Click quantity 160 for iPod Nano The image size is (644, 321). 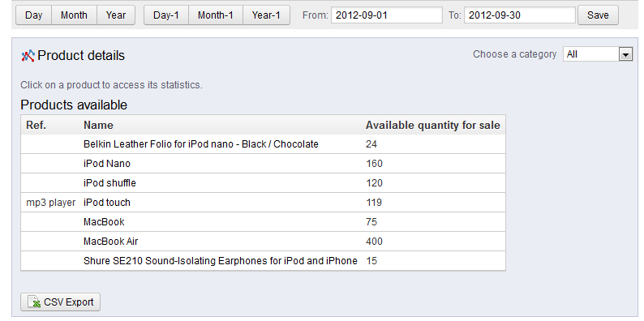374,164
